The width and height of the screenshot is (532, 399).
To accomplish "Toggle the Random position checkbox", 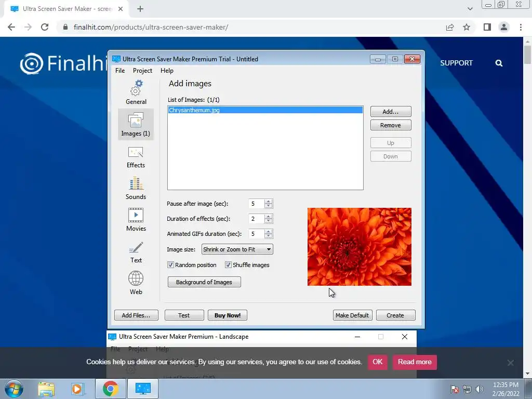I will [170, 265].
